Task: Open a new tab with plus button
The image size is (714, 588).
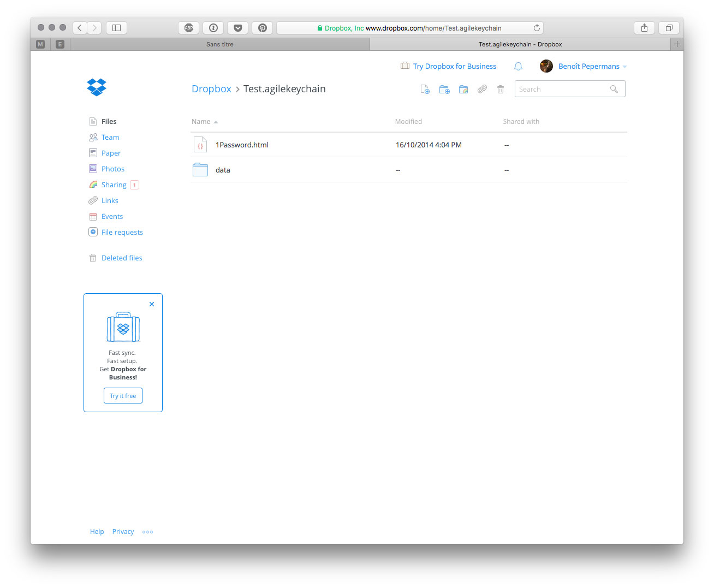Action: point(677,44)
